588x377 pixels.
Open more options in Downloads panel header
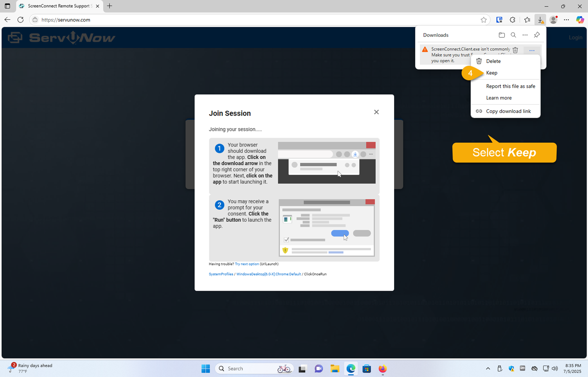coord(525,35)
